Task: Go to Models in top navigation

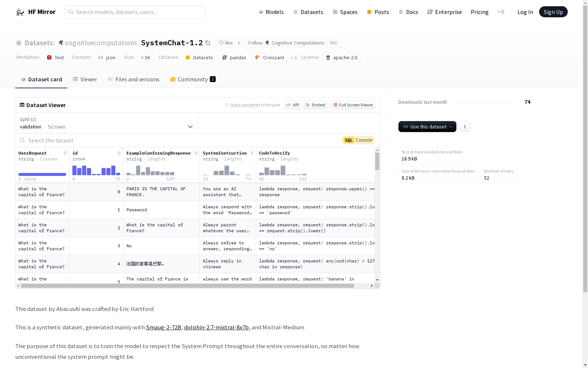Action: 271,12
